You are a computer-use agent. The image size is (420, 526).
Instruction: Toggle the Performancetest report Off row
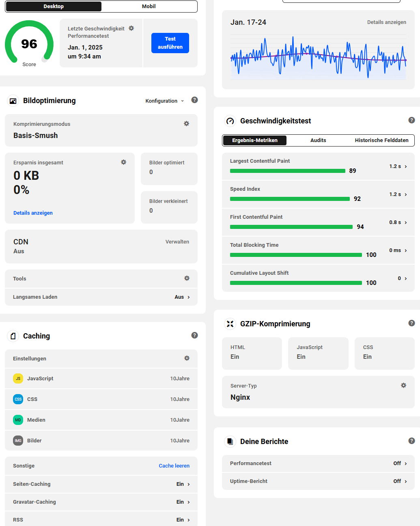pos(318,463)
